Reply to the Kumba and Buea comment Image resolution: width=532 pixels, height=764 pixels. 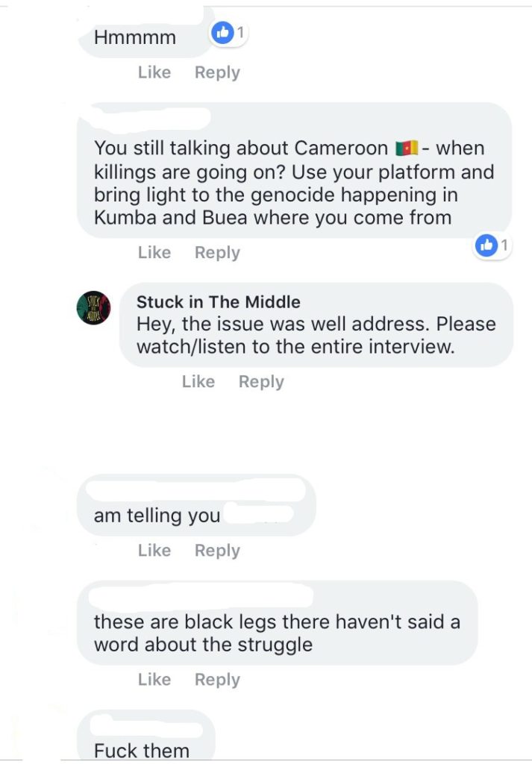(217, 252)
